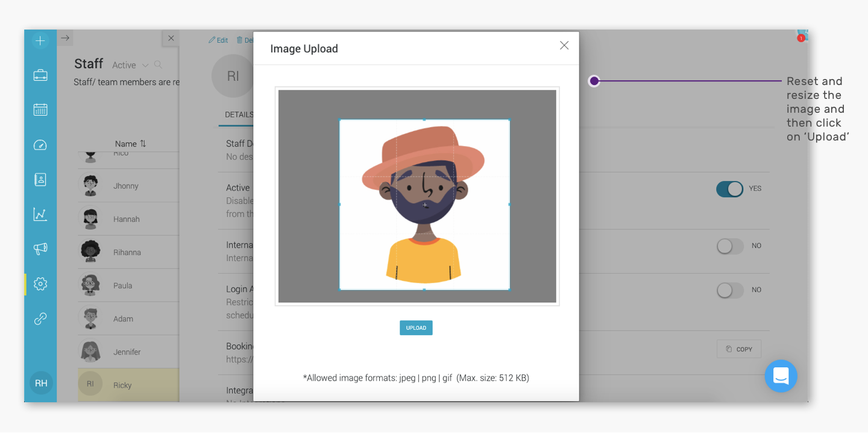This screenshot has width=868, height=433.
Task: Click the COPY button for booking link
Action: [739, 349]
